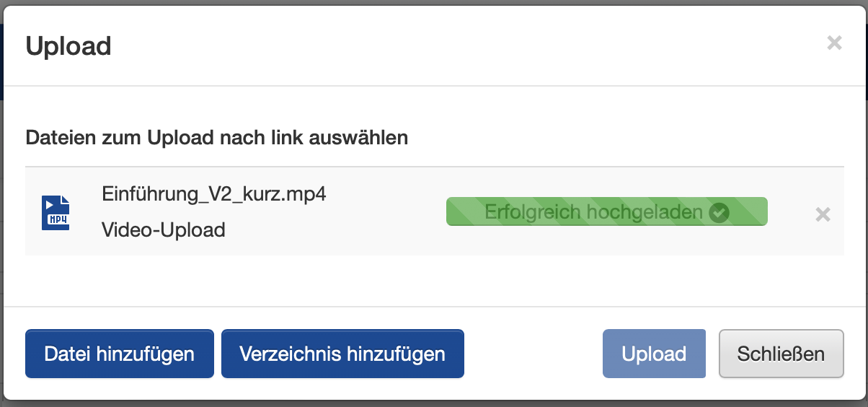Click the blank area below the file row

click(433, 280)
